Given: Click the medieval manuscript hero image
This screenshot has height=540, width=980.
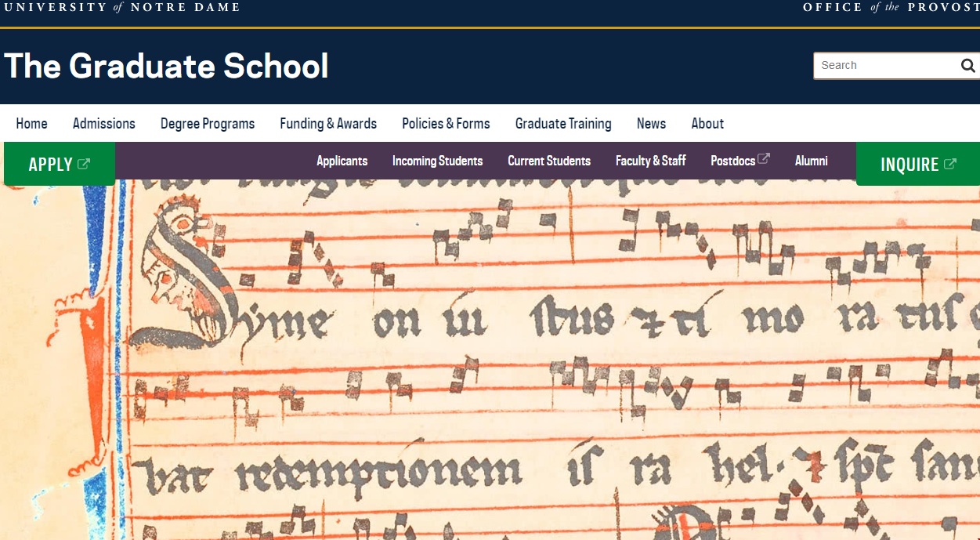Looking at the screenshot, I should pos(490,361).
